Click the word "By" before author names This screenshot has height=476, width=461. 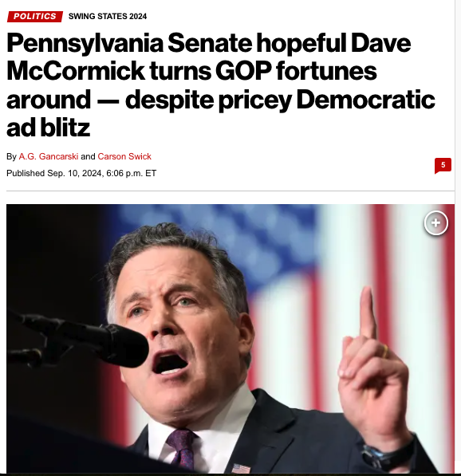point(11,156)
